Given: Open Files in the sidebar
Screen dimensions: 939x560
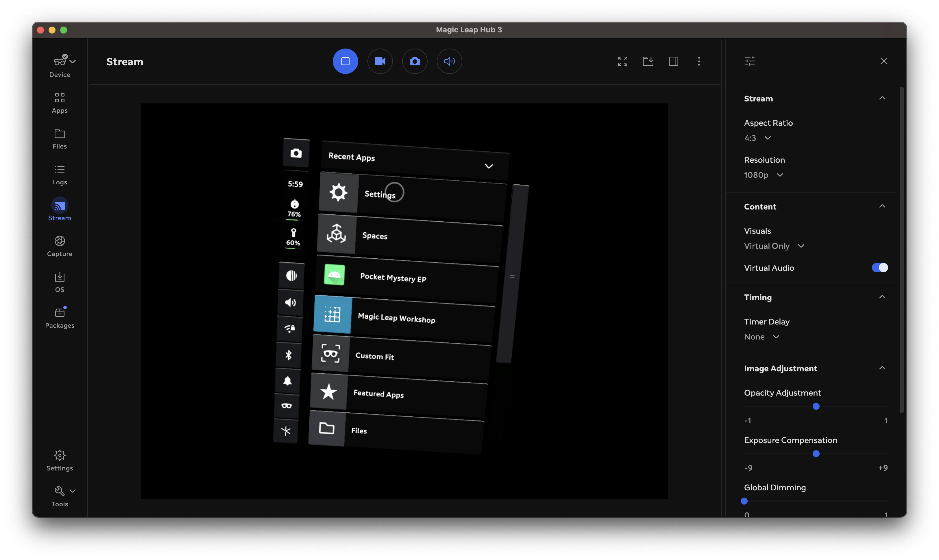Looking at the screenshot, I should [x=60, y=139].
